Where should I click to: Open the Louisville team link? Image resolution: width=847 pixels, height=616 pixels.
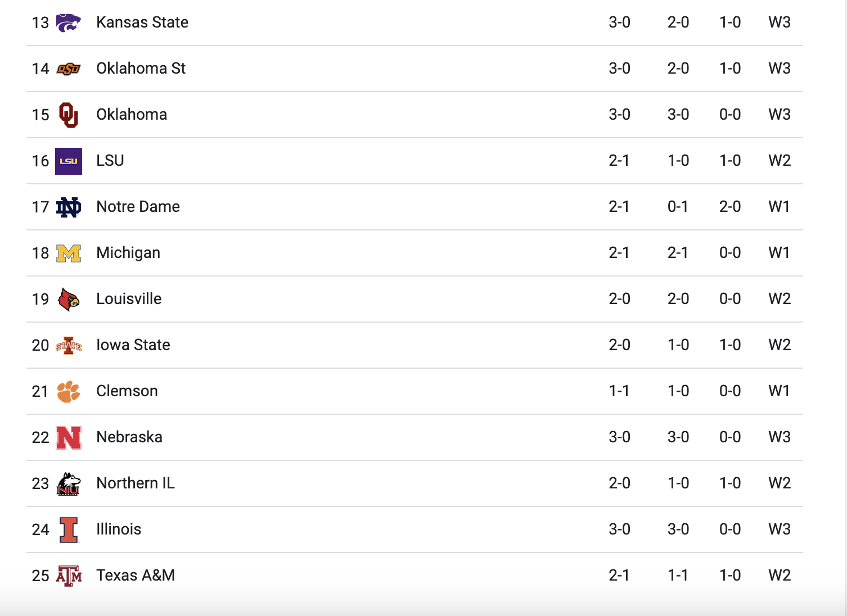[x=129, y=299]
